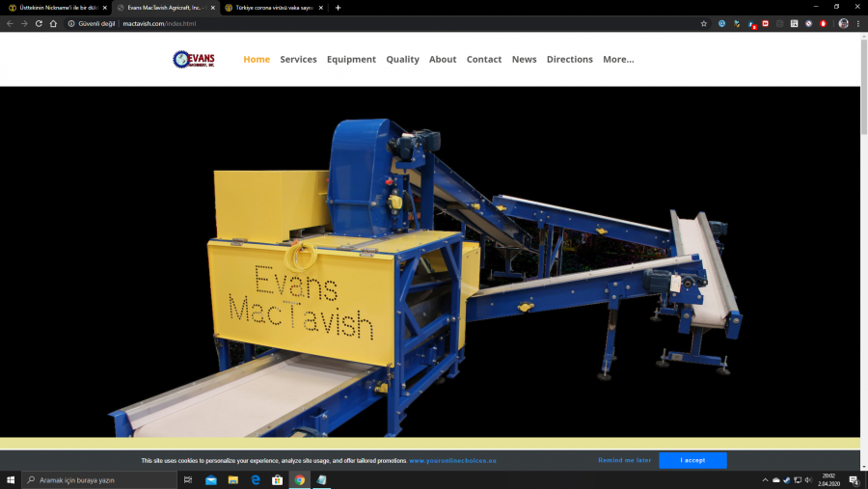The height and width of the screenshot is (489, 868).
Task: Open the OneDrive cloud tray icon
Action: click(x=776, y=480)
